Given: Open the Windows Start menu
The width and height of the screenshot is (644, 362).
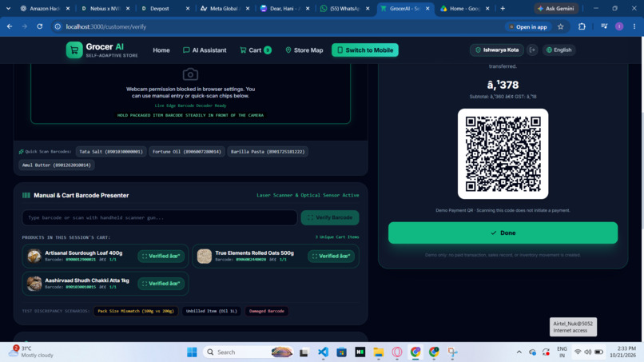Looking at the screenshot, I should click(x=192, y=352).
